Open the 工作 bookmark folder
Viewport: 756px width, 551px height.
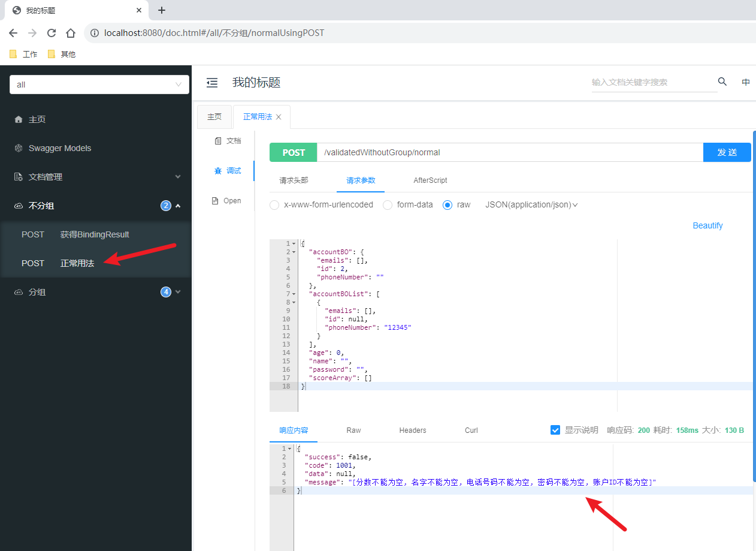coord(23,54)
